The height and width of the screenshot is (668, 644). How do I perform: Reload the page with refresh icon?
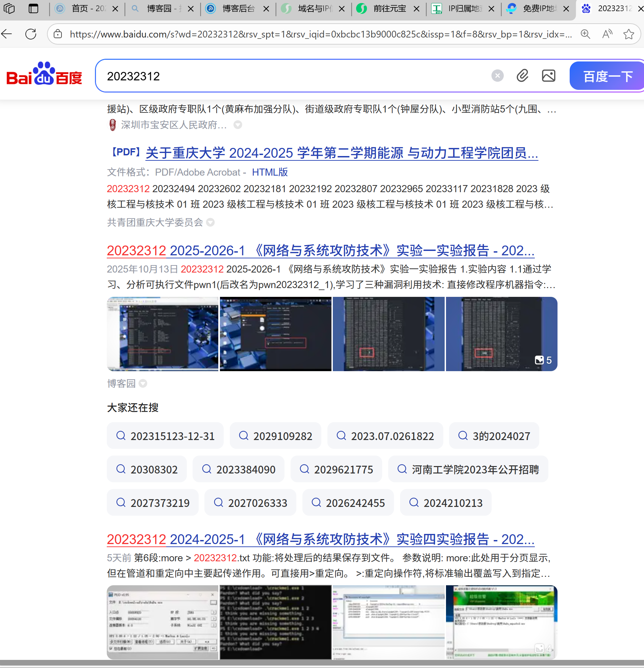pos(31,34)
